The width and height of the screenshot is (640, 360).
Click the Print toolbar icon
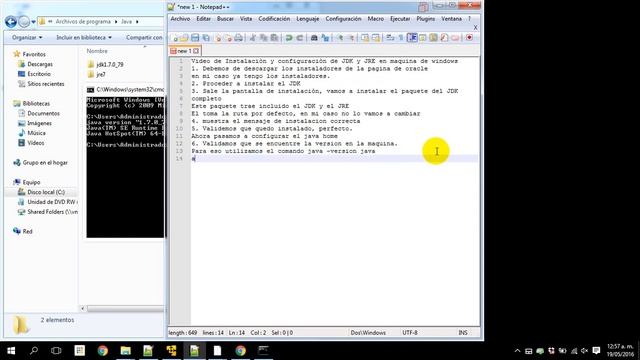[238, 38]
